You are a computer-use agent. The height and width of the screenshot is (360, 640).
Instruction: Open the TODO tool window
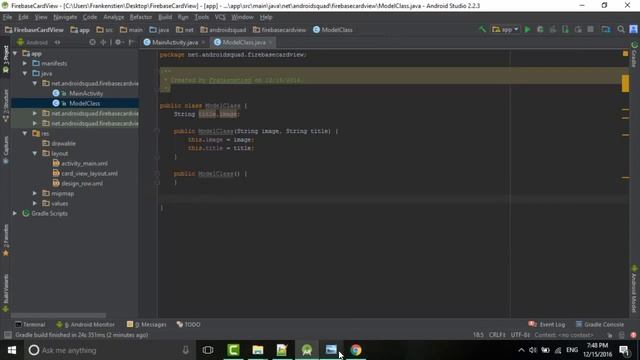tap(189, 324)
